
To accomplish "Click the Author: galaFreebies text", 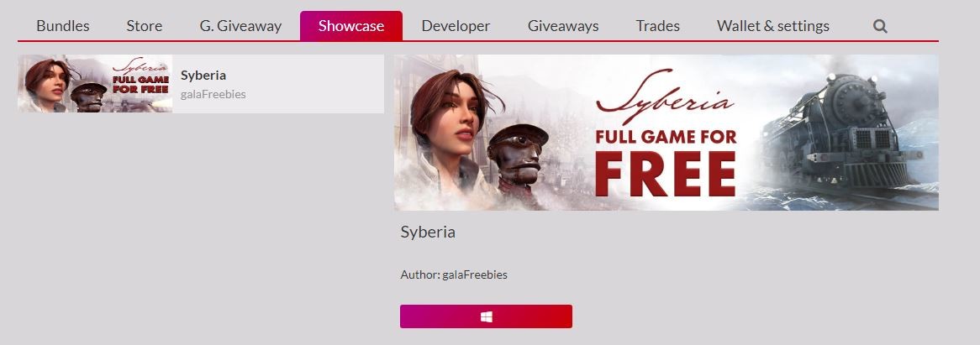I will 454,274.
